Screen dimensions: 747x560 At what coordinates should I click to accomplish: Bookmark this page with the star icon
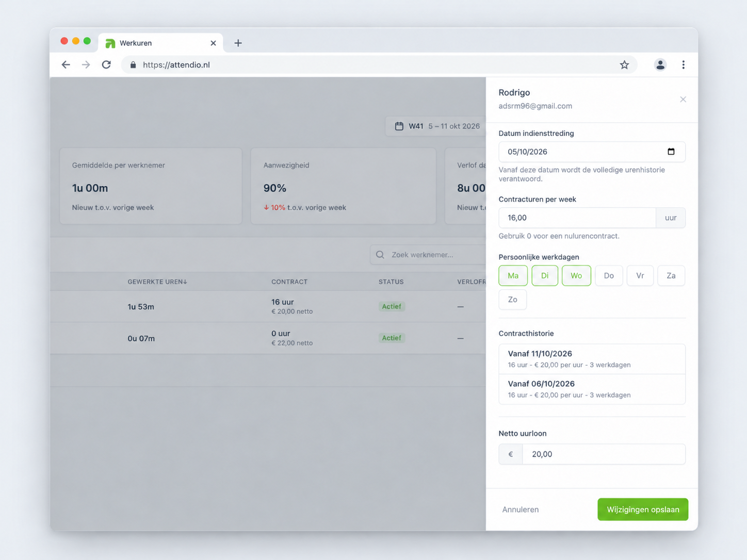[x=624, y=65]
